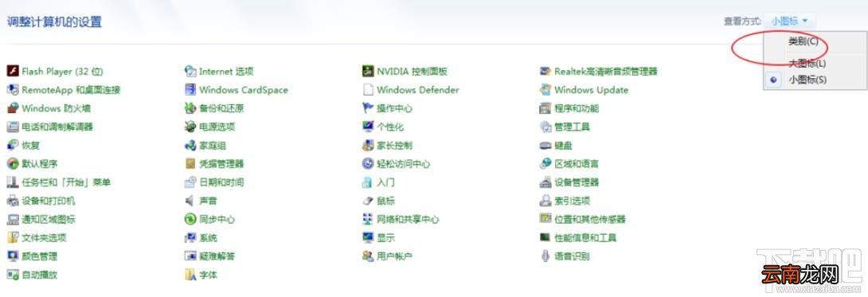The image size is (868, 297).
Task: Open 位置和其他传感器 link
Action: pyautogui.click(x=590, y=220)
